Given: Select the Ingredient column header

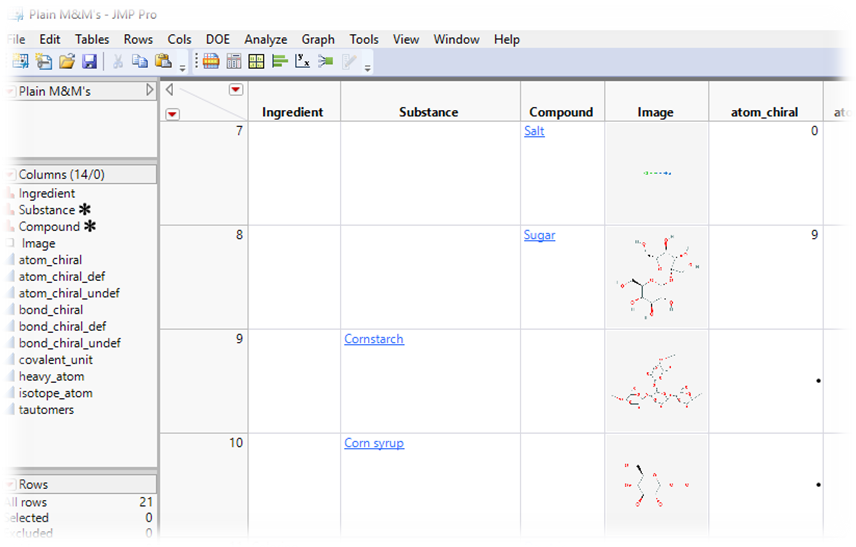Looking at the screenshot, I should click(294, 102).
